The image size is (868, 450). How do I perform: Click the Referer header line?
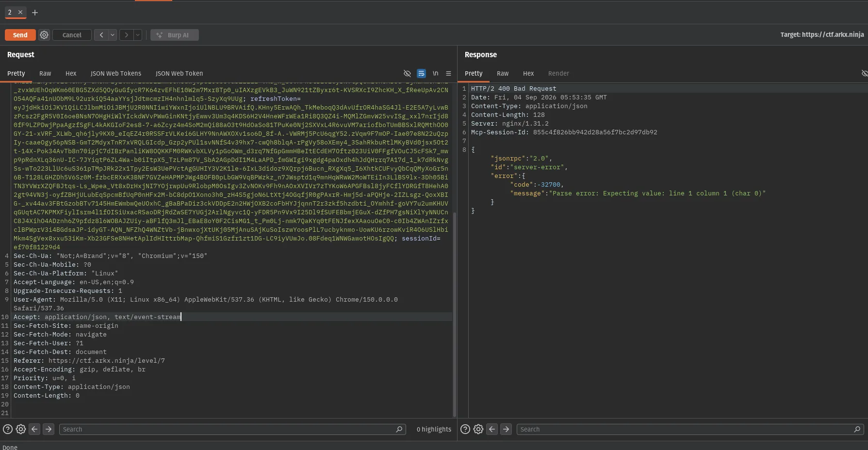pyautogui.click(x=89, y=360)
